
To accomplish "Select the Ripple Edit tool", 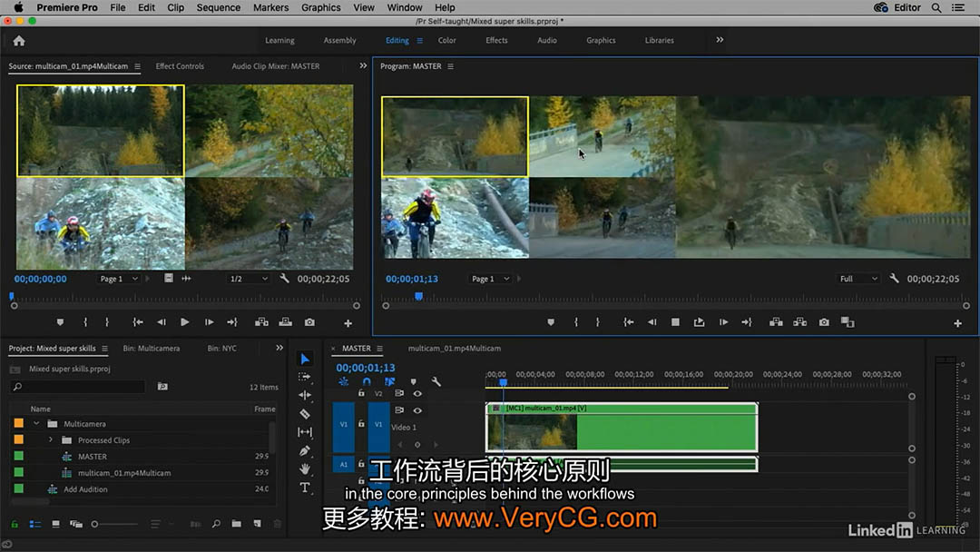I will 305,395.
